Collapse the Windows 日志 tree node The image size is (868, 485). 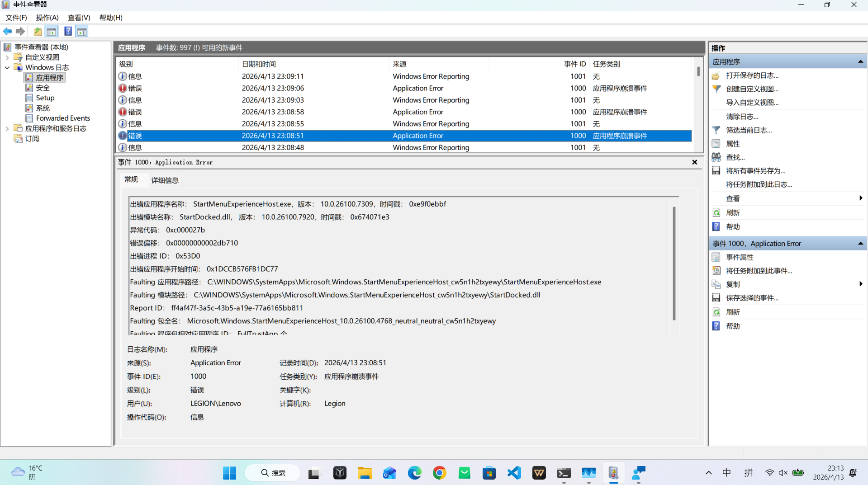tap(7, 67)
